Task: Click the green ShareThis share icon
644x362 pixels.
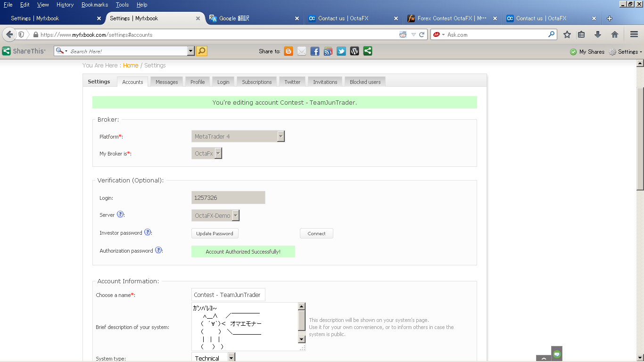Action: tap(368, 51)
